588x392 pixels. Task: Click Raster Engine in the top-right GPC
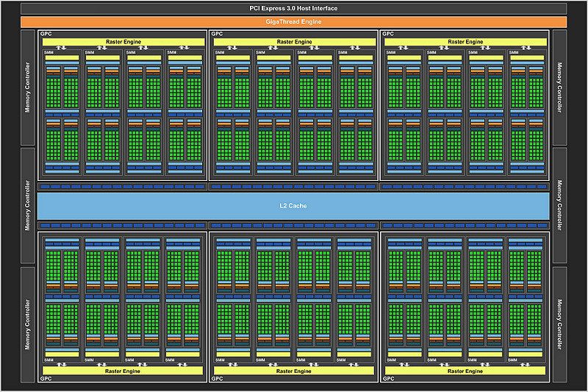click(465, 42)
